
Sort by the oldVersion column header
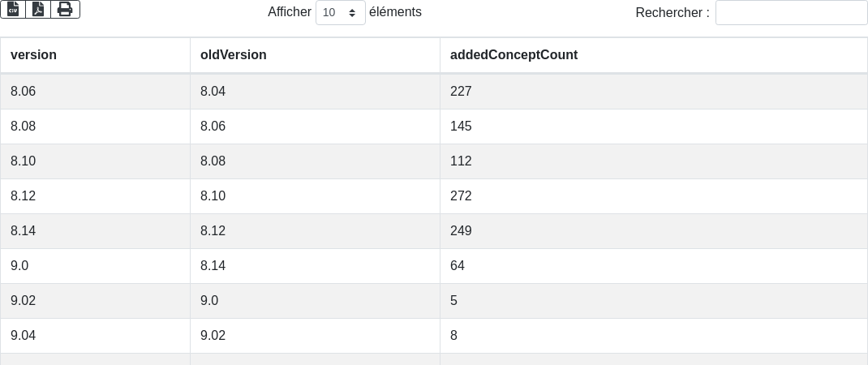[x=234, y=55]
